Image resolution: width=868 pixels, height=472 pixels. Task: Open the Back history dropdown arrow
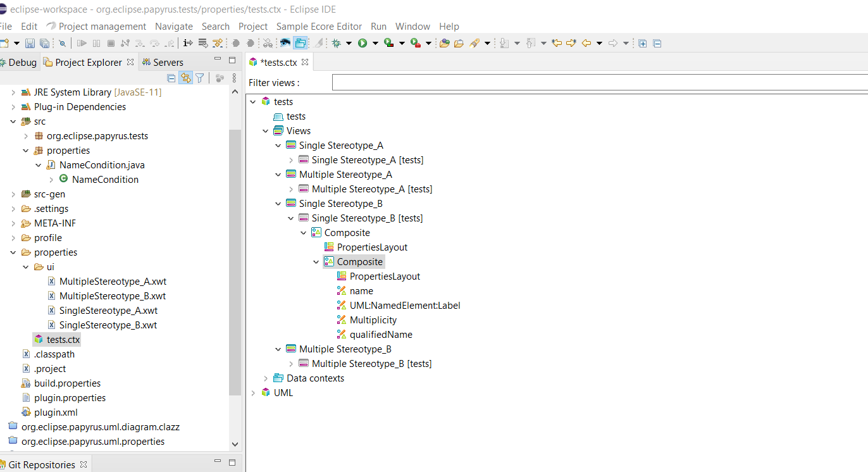point(599,43)
